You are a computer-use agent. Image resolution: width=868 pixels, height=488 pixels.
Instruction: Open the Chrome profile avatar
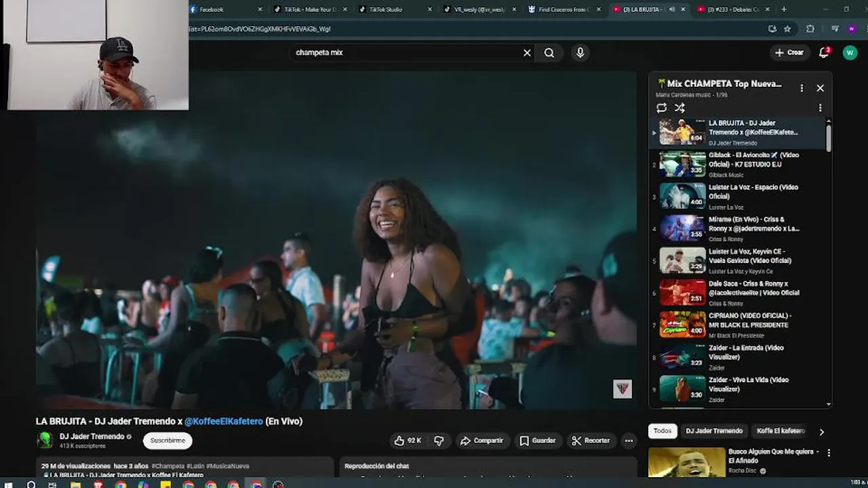point(852,29)
